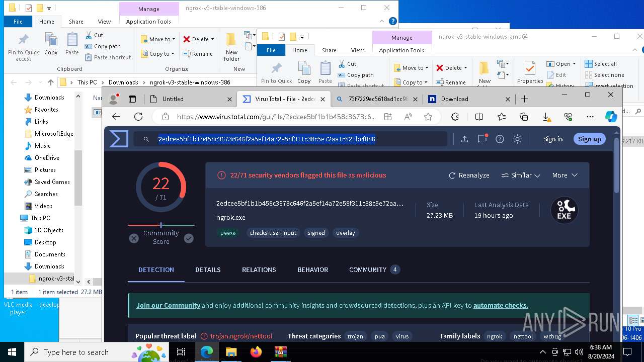
Task: Click the positive community score check icon
Action: coord(189,238)
